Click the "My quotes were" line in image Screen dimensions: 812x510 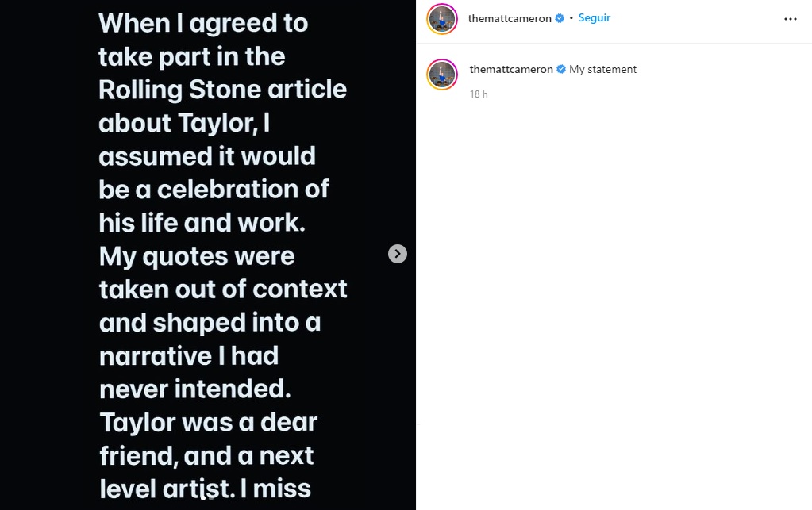tap(197, 256)
